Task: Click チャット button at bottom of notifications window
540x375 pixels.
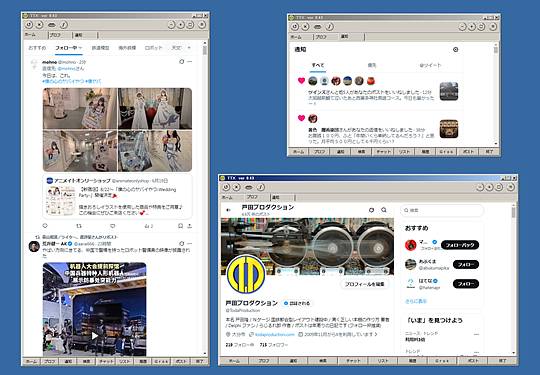Action: click(x=383, y=152)
